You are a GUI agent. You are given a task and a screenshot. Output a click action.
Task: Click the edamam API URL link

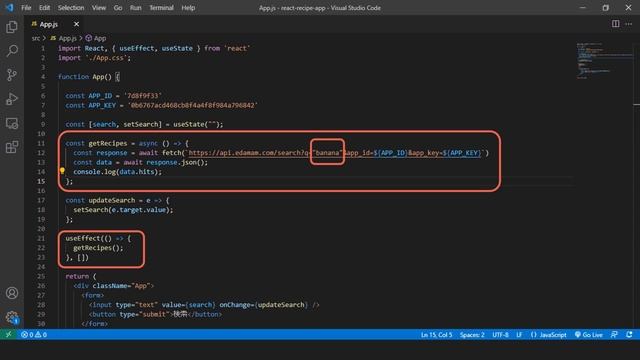tap(334, 153)
